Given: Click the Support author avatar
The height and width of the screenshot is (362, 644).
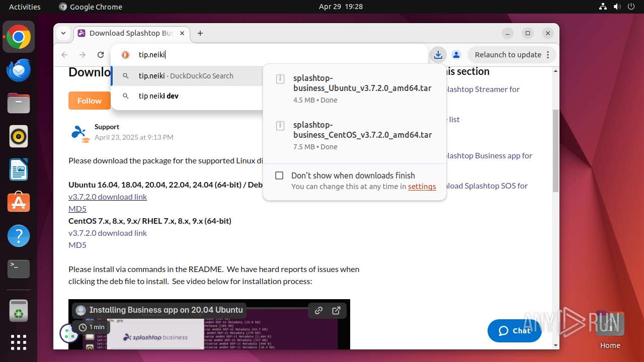Looking at the screenshot, I should coord(80,133).
